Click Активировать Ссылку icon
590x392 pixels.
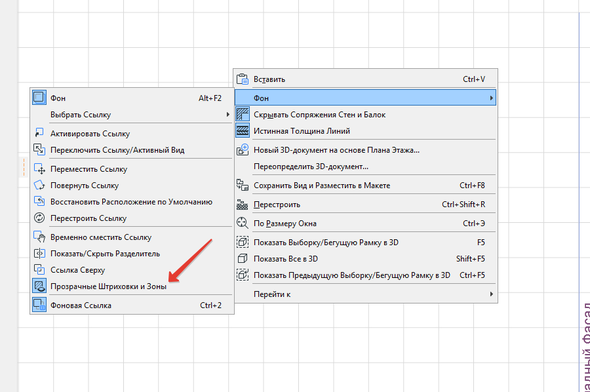tap(39, 133)
